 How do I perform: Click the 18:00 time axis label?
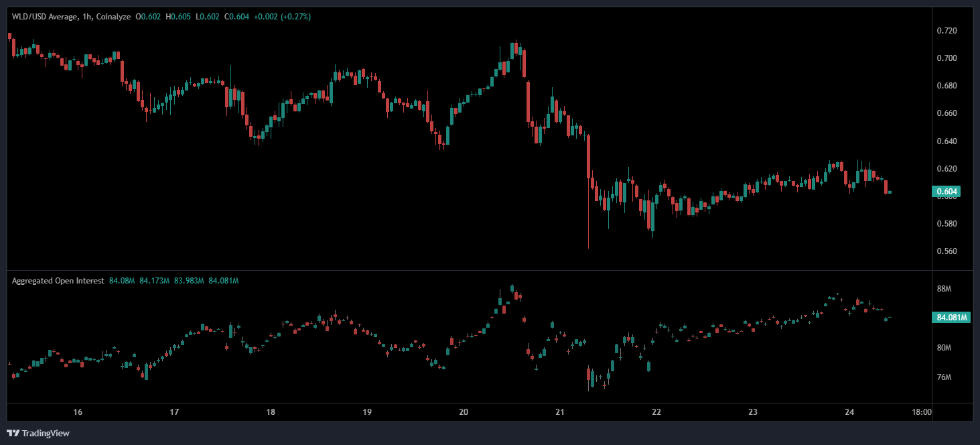pos(922,412)
